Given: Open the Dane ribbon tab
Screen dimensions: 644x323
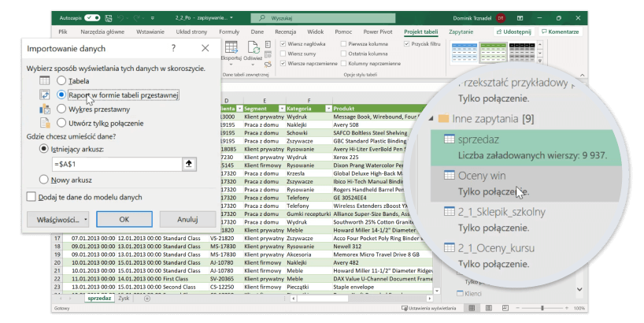Looking at the screenshot, I should pos(257,32).
